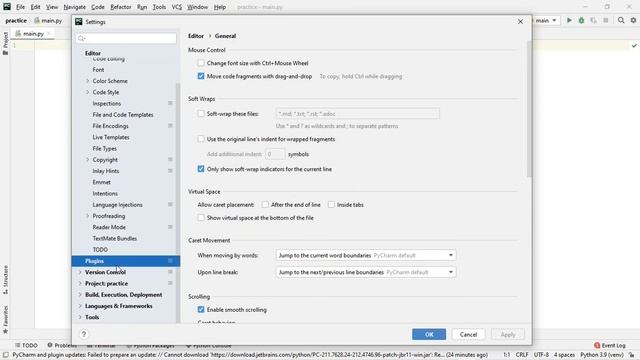
Task: Click the Apply button
Action: (508, 334)
